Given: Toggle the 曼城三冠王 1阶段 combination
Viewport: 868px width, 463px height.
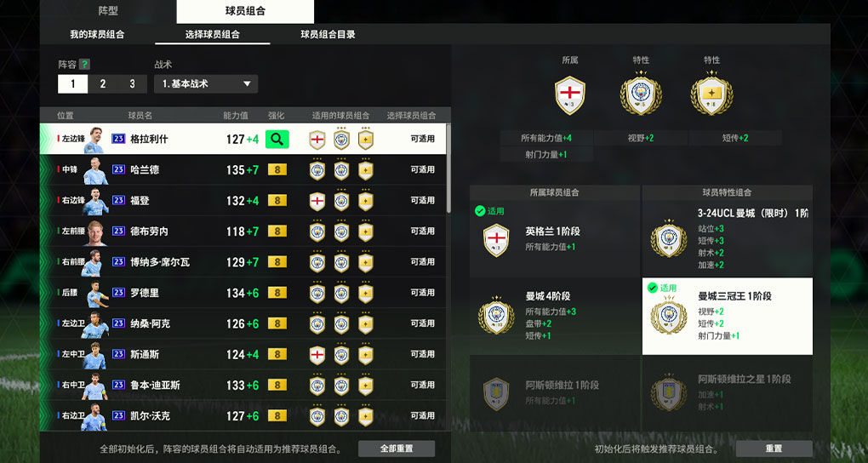Looking at the screenshot, I should (728, 317).
